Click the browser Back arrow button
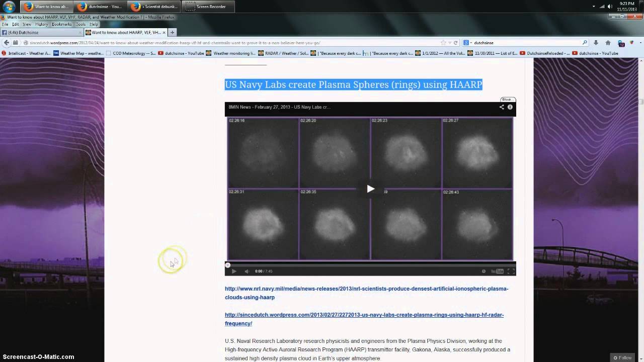The height and width of the screenshot is (362, 644). click(x=6, y=43)
